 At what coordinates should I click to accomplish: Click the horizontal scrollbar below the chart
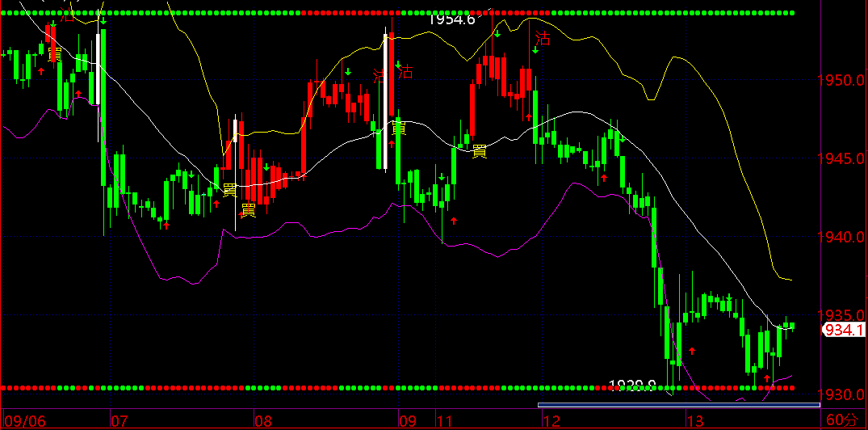(679, 405)
